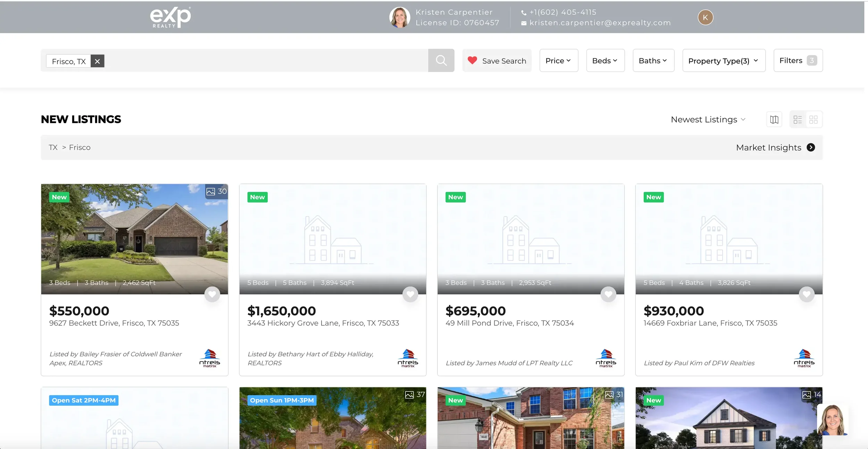Click the New badge on Beckett Drive photo

point(59,197)
